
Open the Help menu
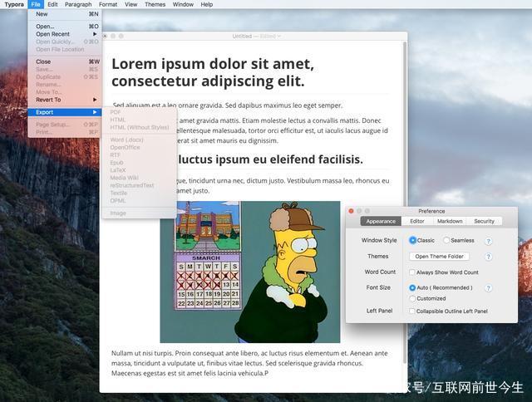pos(207,4)
